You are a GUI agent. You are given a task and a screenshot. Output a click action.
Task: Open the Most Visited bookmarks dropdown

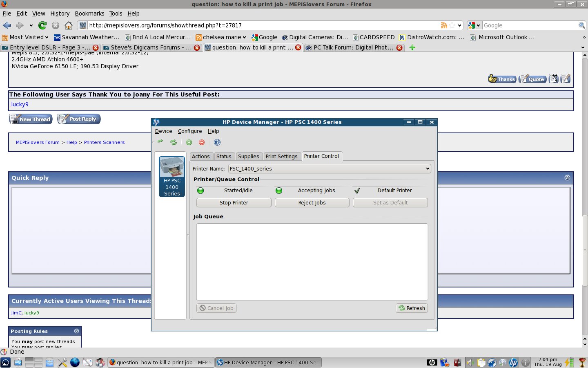[25, 37]
